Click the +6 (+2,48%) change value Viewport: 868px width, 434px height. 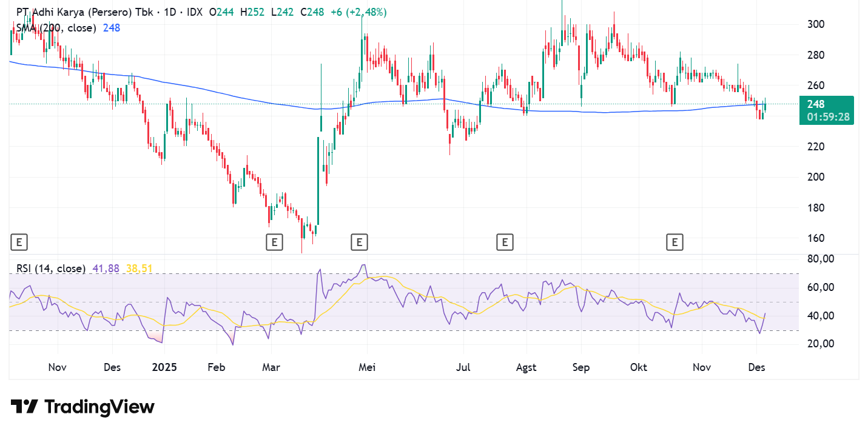tap(358, 12)
